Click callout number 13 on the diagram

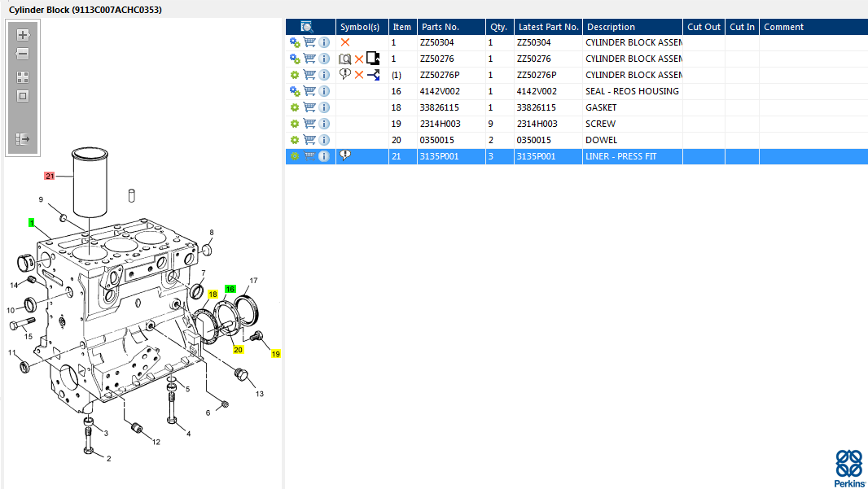260,394
